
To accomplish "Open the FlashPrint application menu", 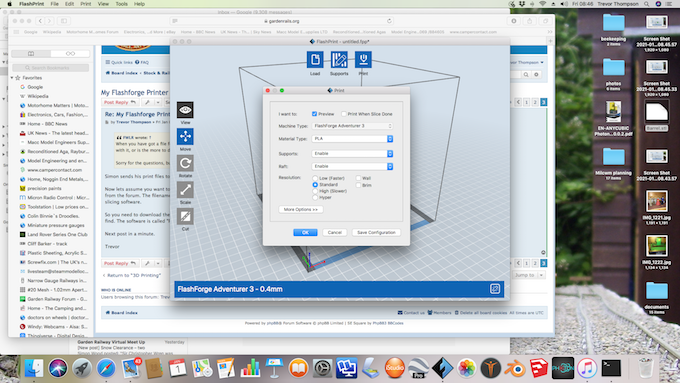I will [x=31, y=4].
